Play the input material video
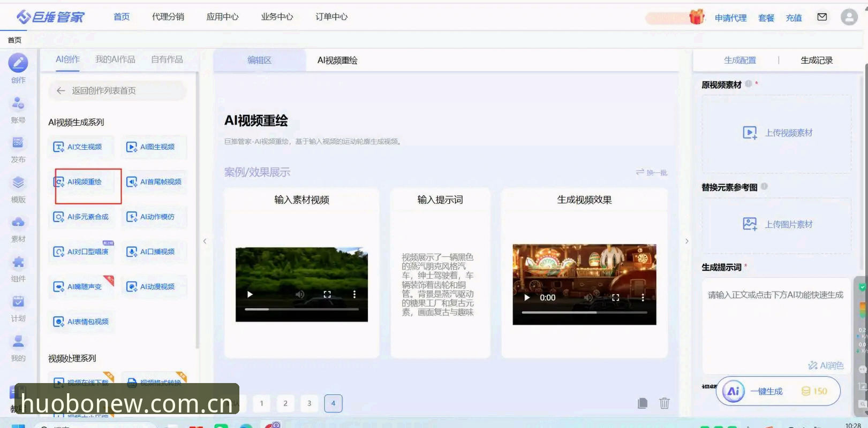Viewport: 868px width, 428px height. [x=250, y=294]
